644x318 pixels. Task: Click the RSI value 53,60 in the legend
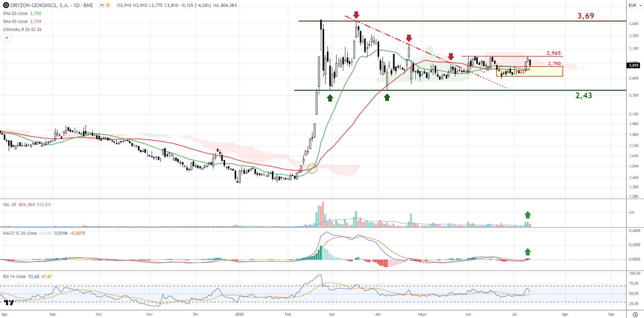coord(34,276)
